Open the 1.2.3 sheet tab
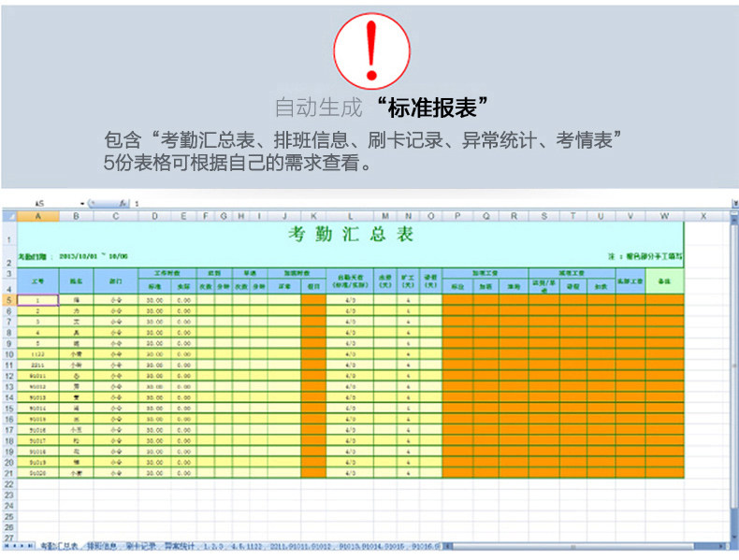739x560 pixels. coord(212,546)
